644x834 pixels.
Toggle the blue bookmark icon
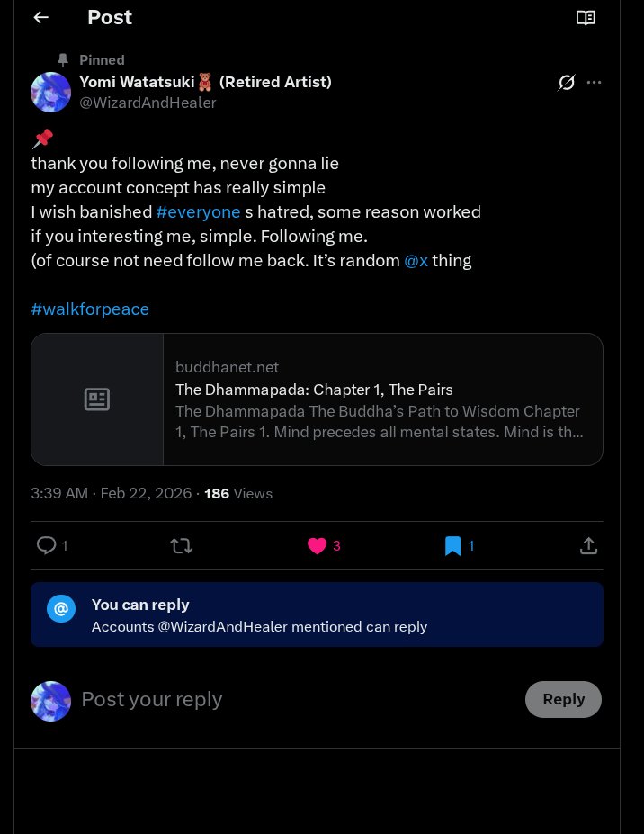453,545
